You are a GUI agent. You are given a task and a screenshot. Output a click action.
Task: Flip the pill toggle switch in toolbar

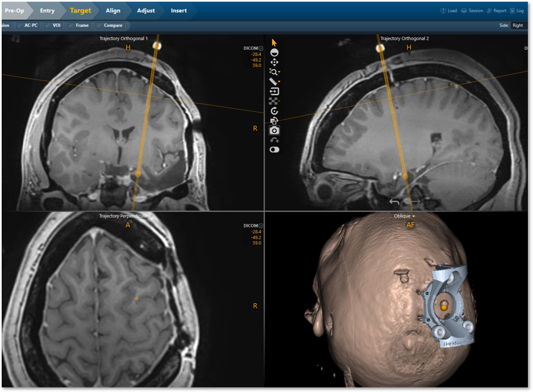click(274, 150)
